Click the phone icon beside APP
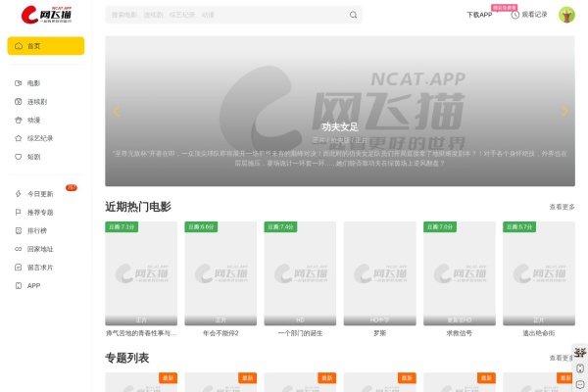588x392 pixels. [18, 285]
